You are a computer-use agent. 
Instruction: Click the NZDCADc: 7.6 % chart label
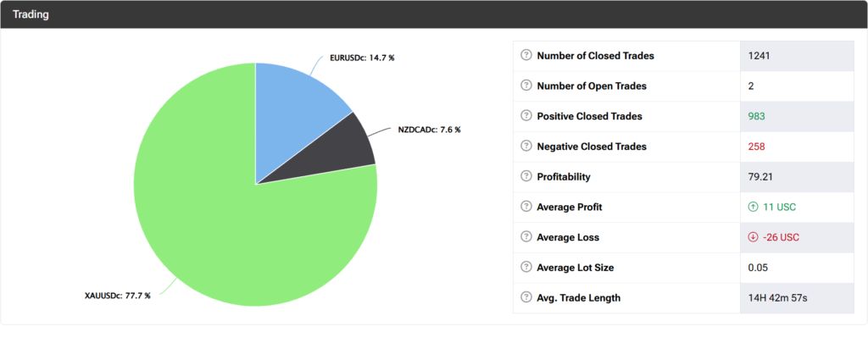(430, 130)
